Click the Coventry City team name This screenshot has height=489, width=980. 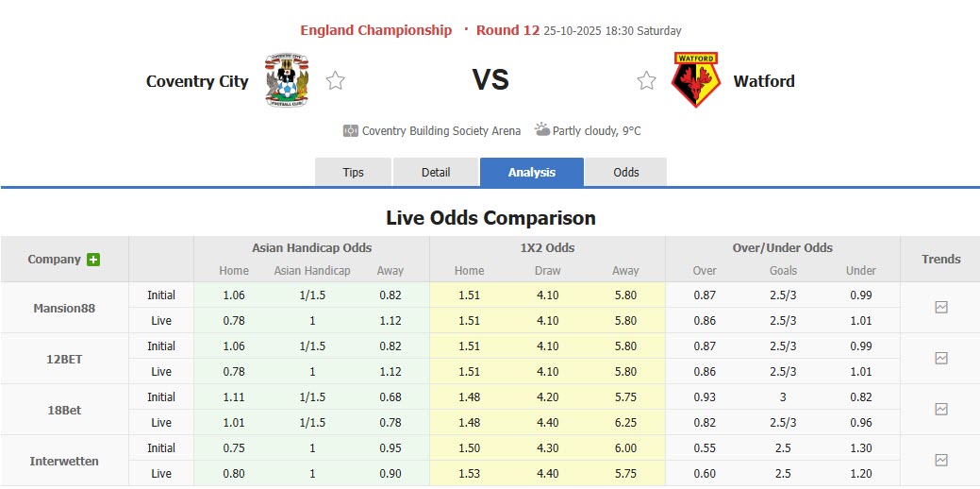197,81
